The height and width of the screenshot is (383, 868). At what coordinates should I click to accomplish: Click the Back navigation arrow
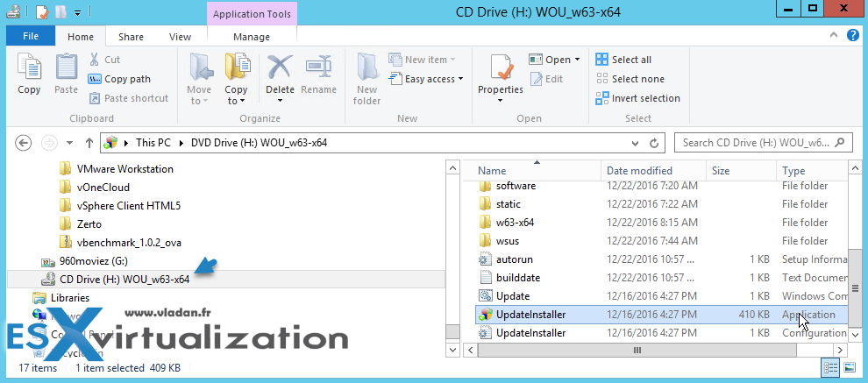(23, 143)
